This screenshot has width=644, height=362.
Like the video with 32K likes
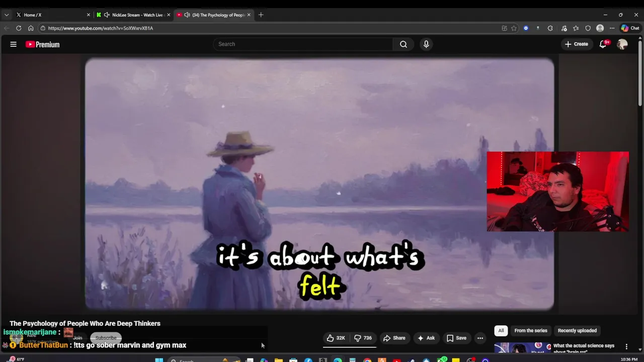pos(336,338)
